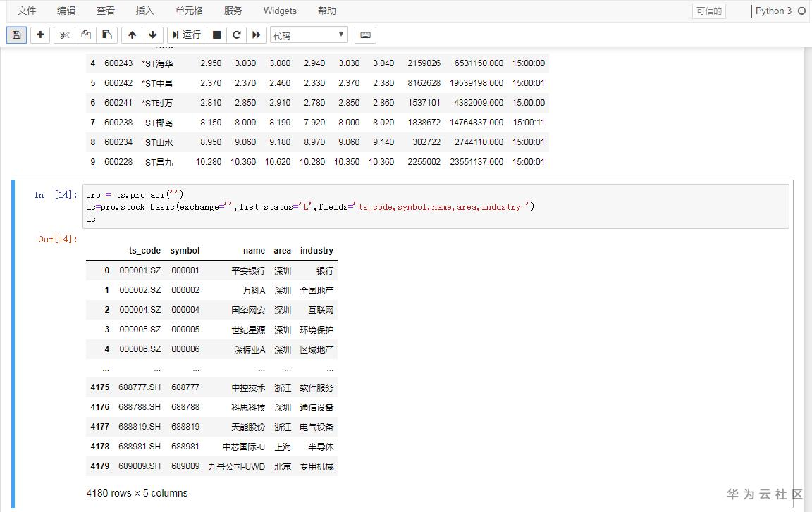The width and height of the screenshot is (812, 512).
Task: Click the industry column header
Action: click(316, 250)
